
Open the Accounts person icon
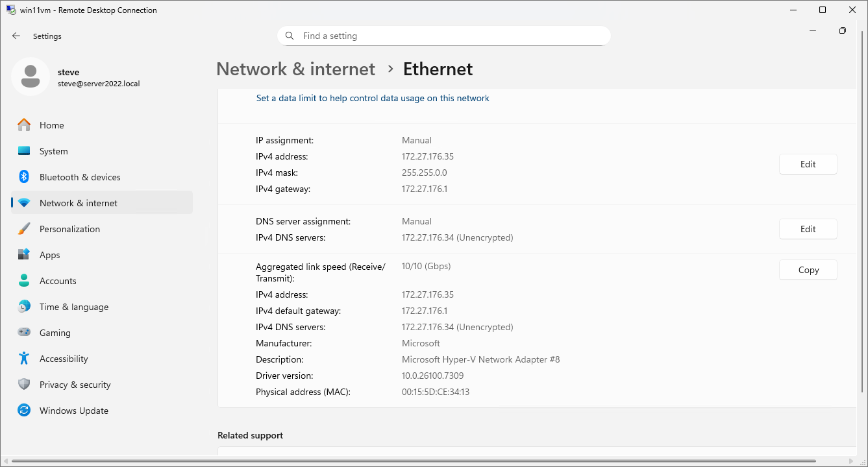pos(24,281)
